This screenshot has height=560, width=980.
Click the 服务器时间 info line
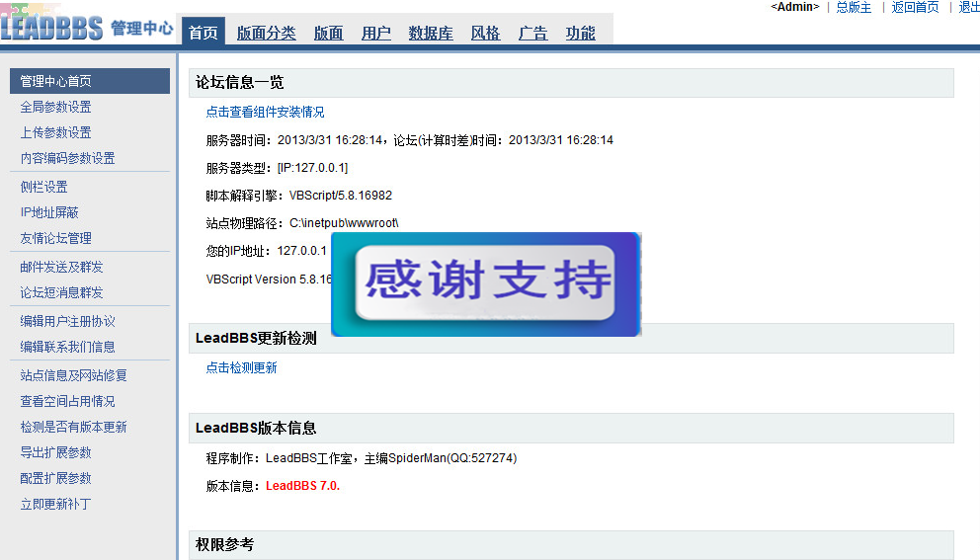click(409, 140)
